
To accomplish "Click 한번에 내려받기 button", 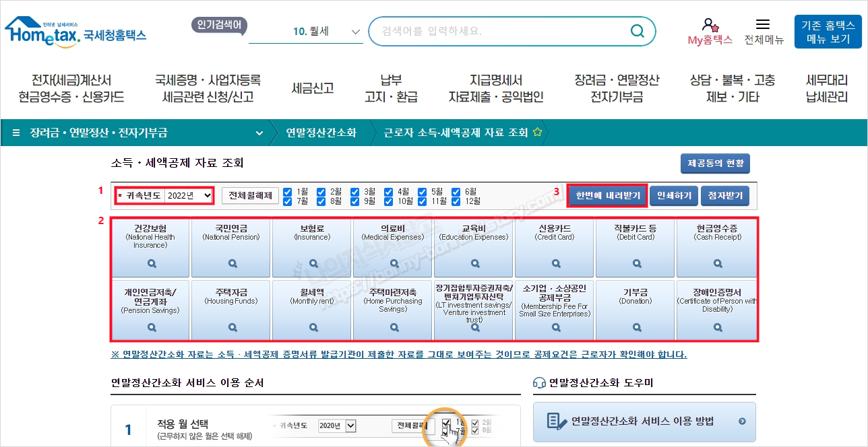I will point(607,196).
